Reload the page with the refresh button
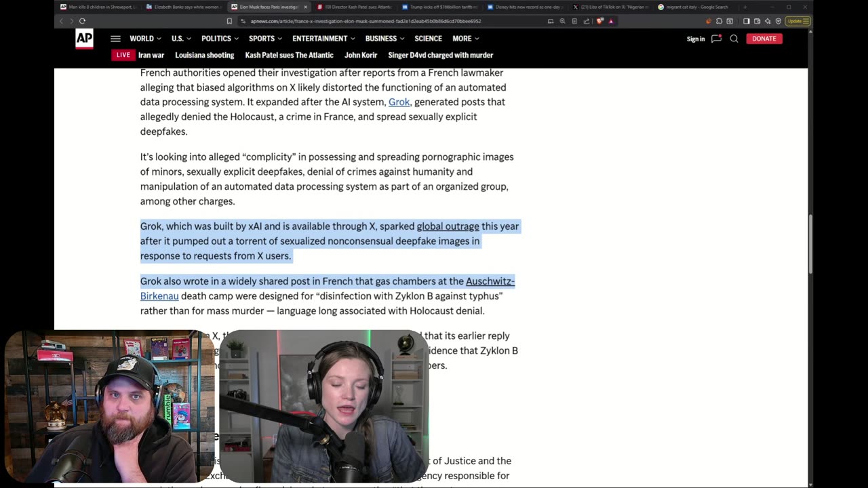The image size is (868, 488). 82,21
